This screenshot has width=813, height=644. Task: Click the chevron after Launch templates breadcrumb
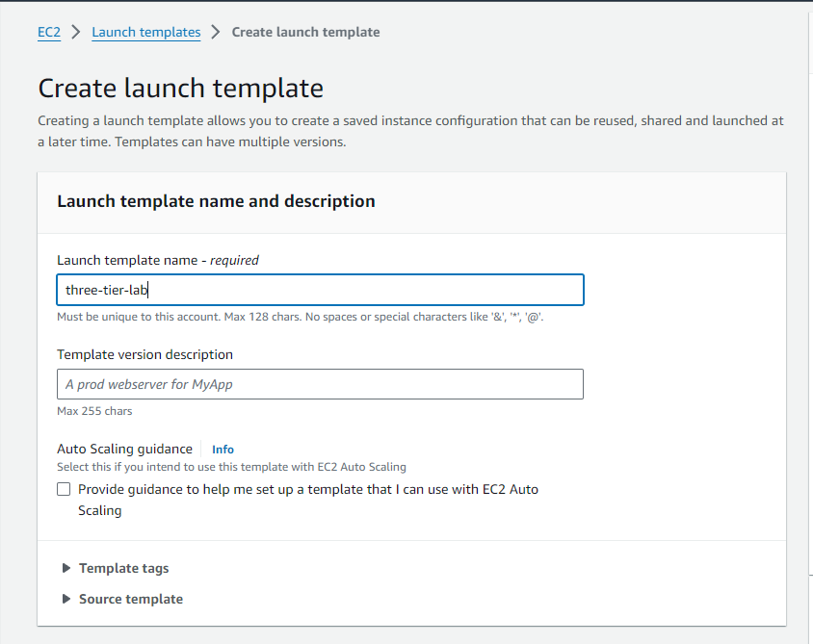[216, 32]
